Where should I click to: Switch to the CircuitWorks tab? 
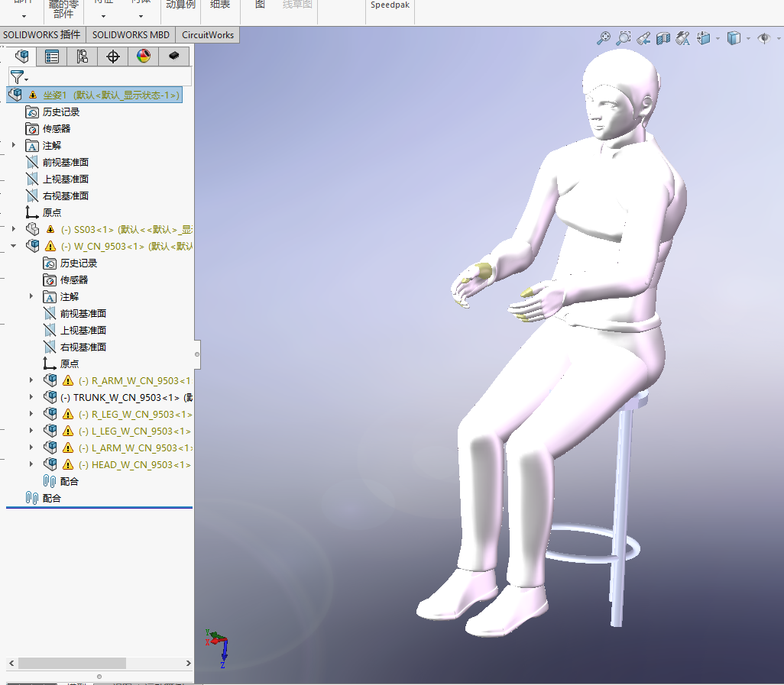click(208, 35)
